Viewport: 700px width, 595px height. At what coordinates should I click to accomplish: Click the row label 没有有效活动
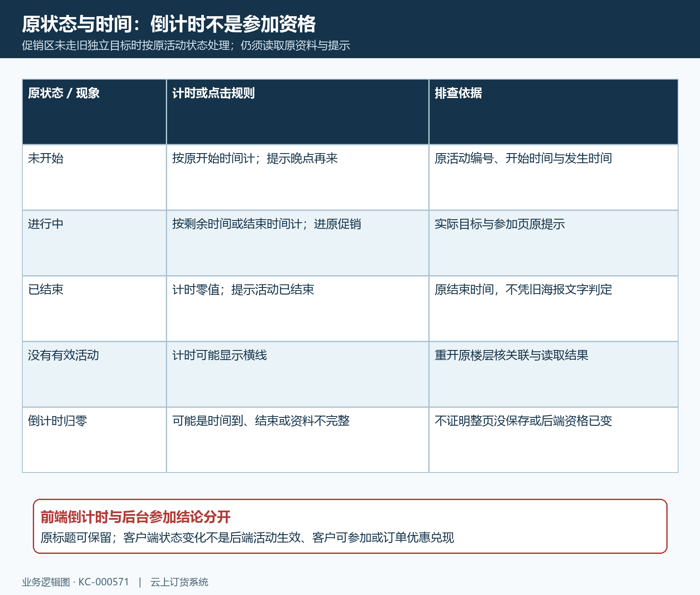pyautogui.click(x=94, y=374)
